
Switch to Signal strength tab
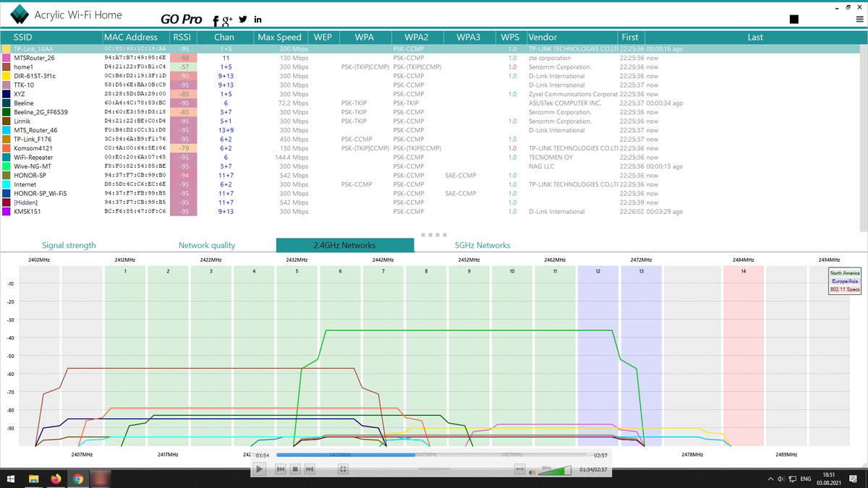69,245
